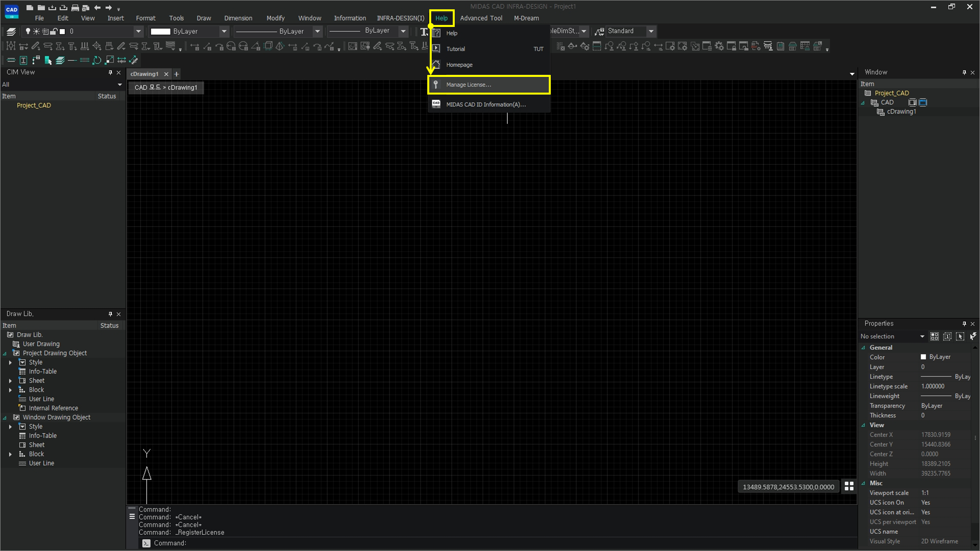The height and width of the screenshot is (551, 980).
Task: Toggle the layer lock padlock icon
Action: [54, 31]
